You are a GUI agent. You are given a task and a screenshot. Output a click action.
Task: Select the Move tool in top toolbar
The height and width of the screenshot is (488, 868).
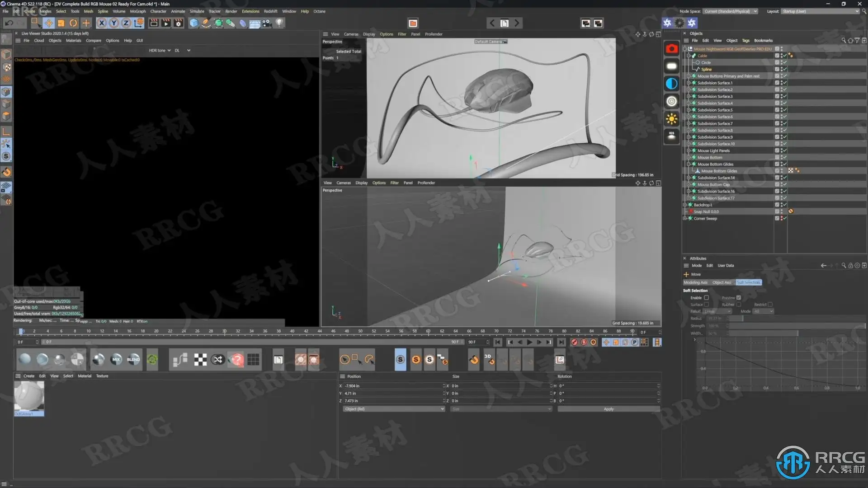coord(49,23)
